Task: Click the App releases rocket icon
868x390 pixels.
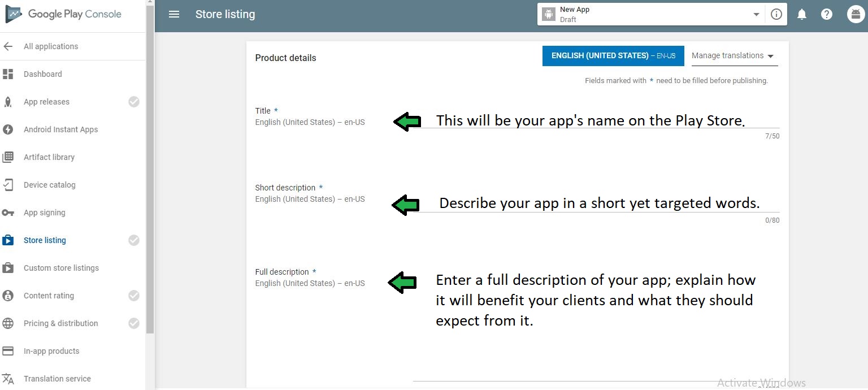Action: 8,102
